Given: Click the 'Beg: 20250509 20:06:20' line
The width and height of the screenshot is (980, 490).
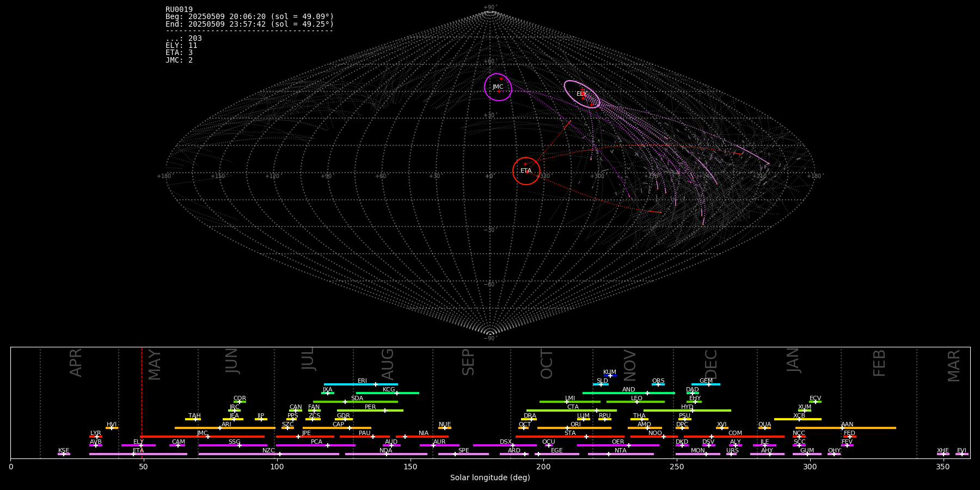Looking at the screenshot, I should 249,17.
